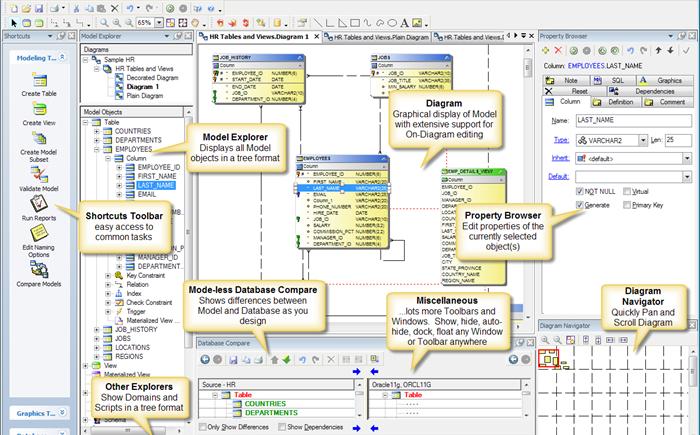Image resolution: width=700 pixels, height=435 pixels.
Task: Click the Reset tab button in Property Browser
Action: click(x=575, y=91)
